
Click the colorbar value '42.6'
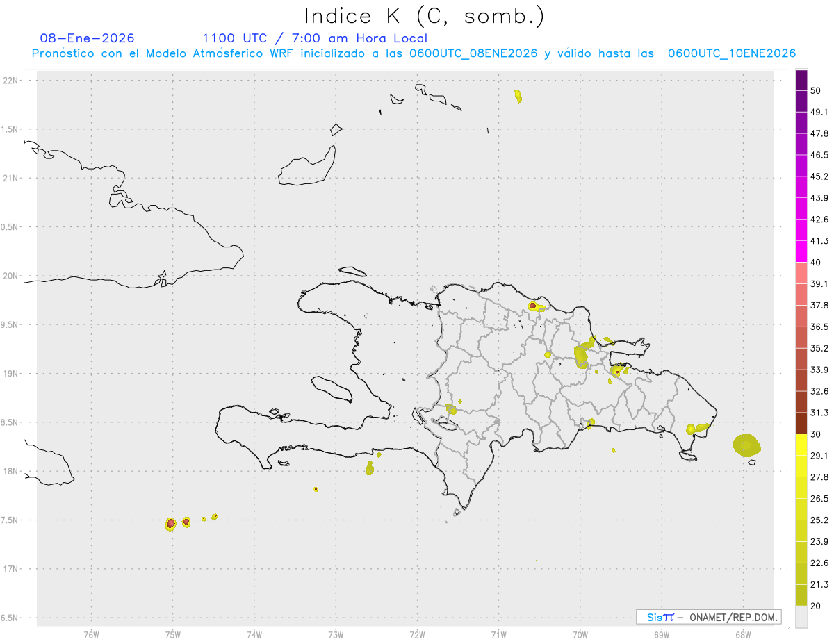pos(820,220)
